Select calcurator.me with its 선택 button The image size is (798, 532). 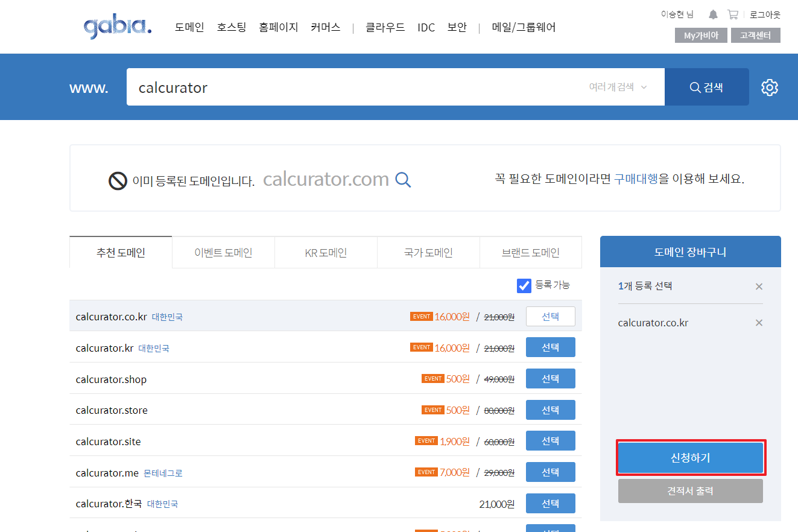coord(550,472)
